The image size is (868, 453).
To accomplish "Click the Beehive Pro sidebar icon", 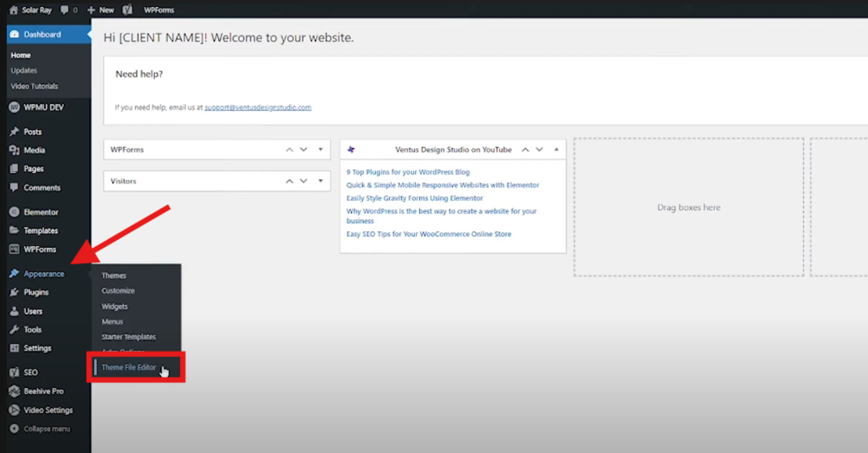I will pos(14,391).
